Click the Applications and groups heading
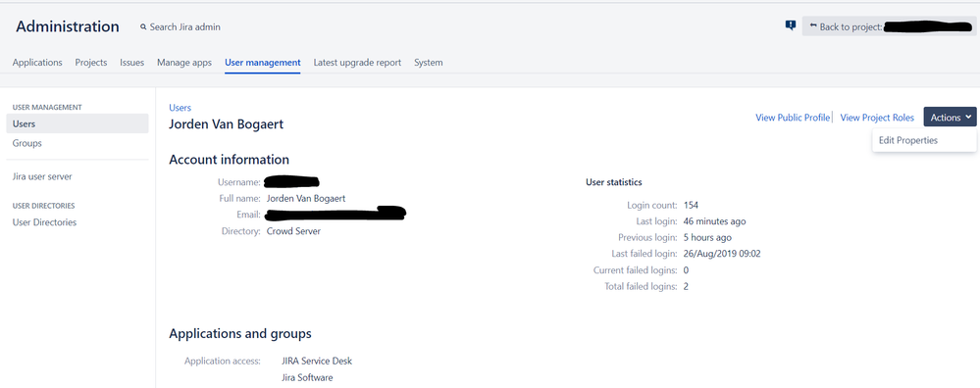The width and height of the screenshot is (980, 388). tap(240, 334)
